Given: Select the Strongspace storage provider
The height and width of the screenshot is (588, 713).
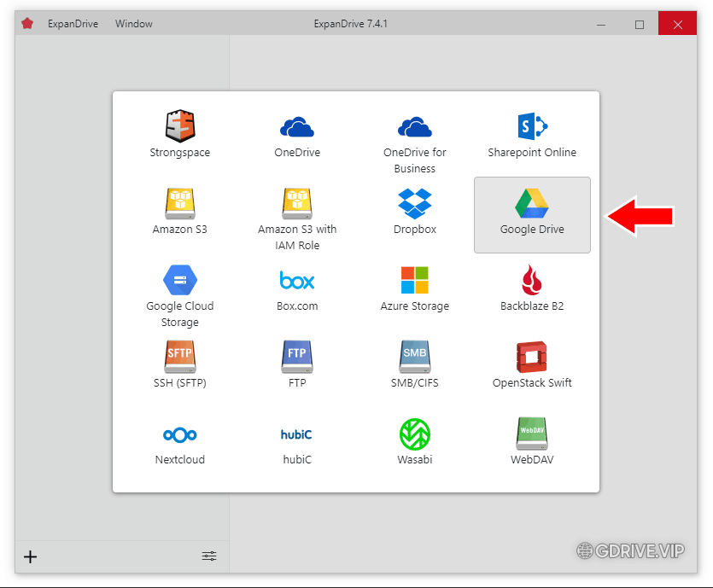Looking at the screenshot, I should (x=179, y=135).
